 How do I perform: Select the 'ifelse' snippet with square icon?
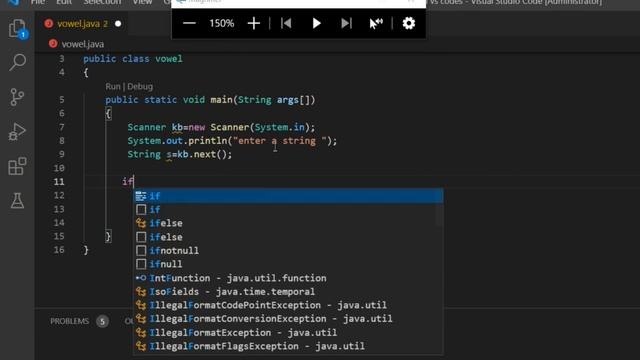(289, 237)
